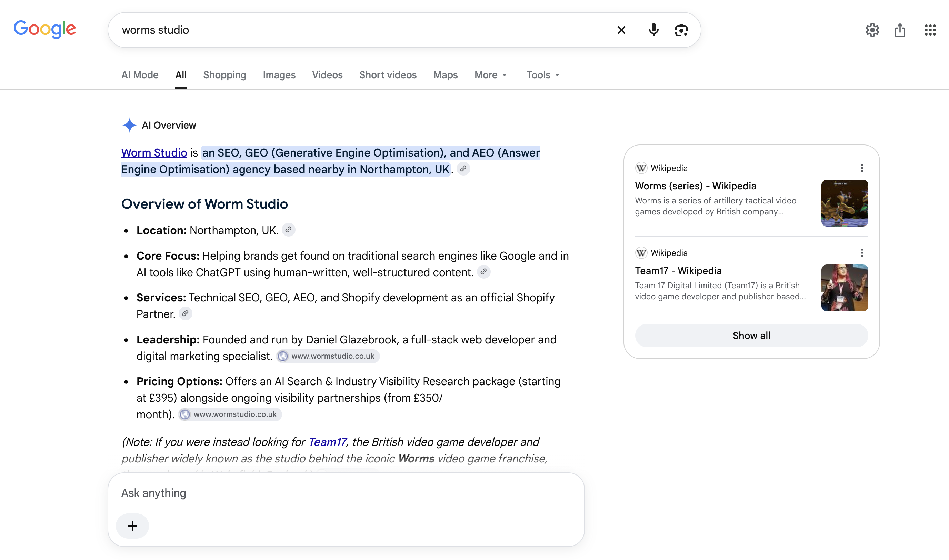The image size is (949, 560).
Task: Open Team17 - Wikipedia result title
Action: click(x=678, y=271)
